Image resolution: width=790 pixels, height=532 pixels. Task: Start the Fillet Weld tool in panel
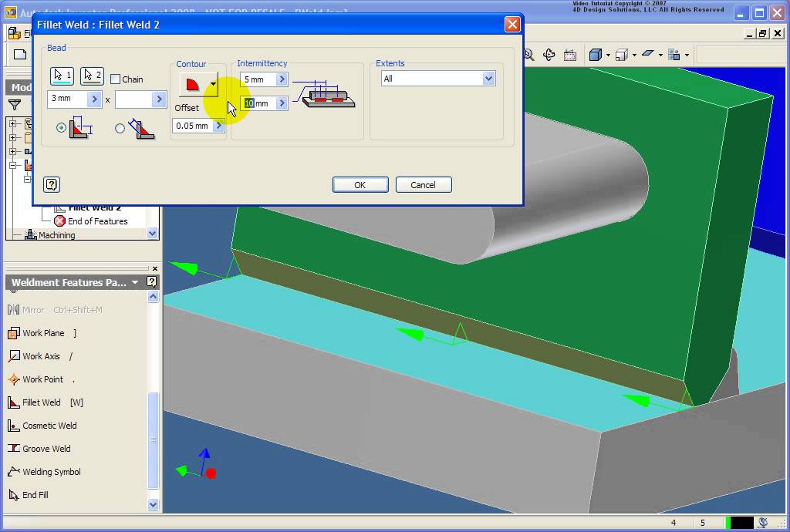coord(46,402)
